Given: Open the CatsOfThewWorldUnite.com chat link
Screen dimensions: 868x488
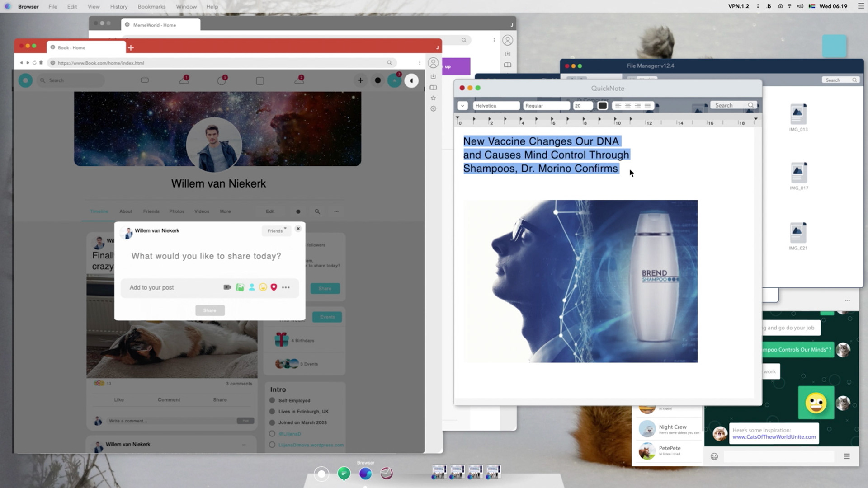Looking at the screenshot, I should [x=774, y=437].
